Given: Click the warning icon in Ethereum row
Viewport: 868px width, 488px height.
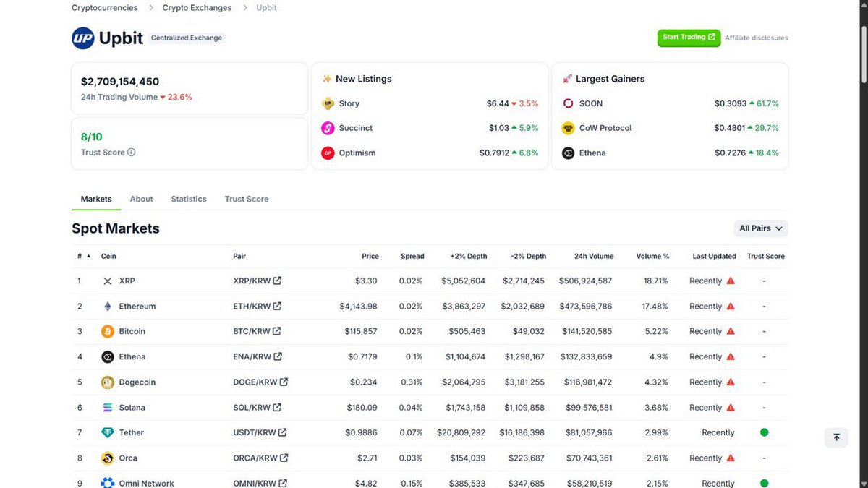Looking at the screenshot, I should [731, 307].
